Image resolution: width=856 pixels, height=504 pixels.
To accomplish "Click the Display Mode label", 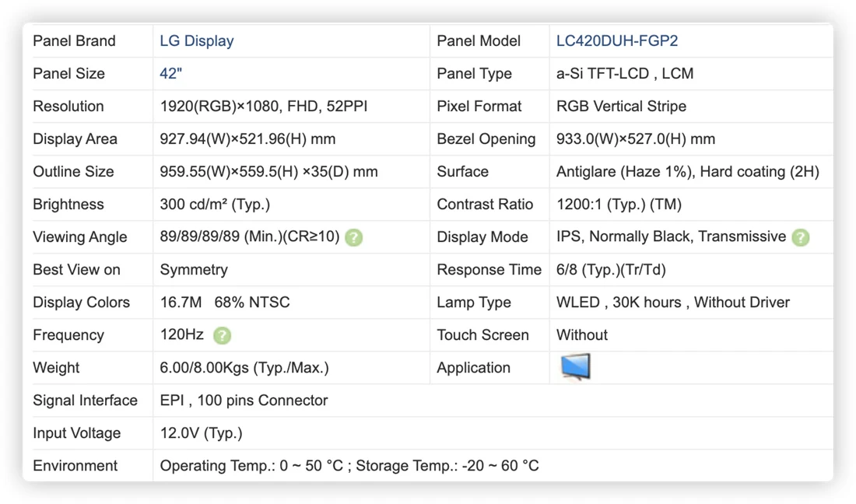I will click(482, 237).
